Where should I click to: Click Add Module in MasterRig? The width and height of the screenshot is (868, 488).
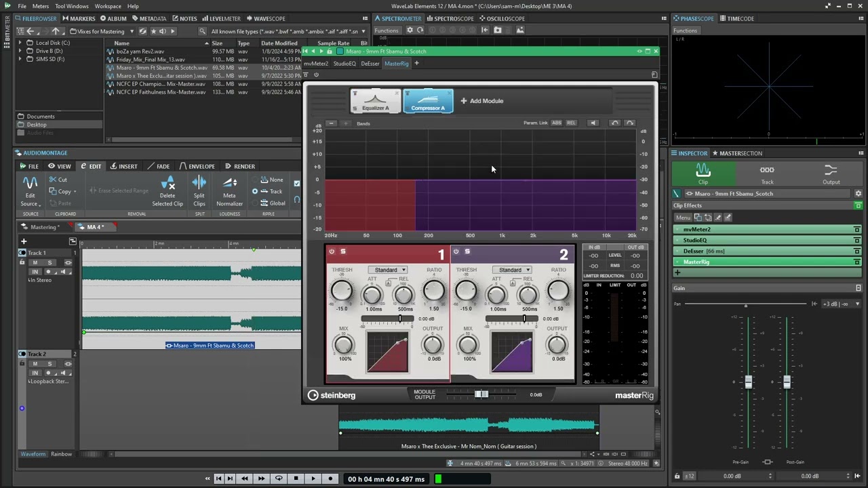point(482,101)
